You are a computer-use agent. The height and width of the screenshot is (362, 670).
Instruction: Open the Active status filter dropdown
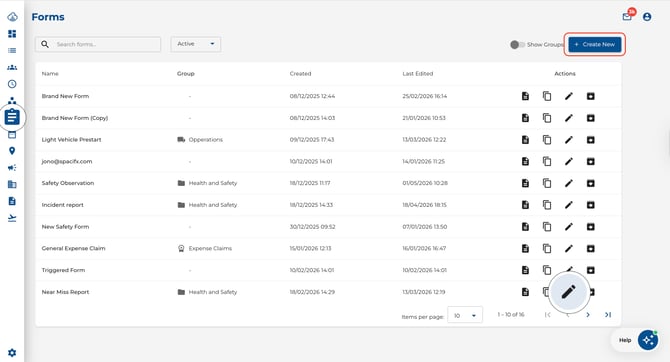coord(196,44)
